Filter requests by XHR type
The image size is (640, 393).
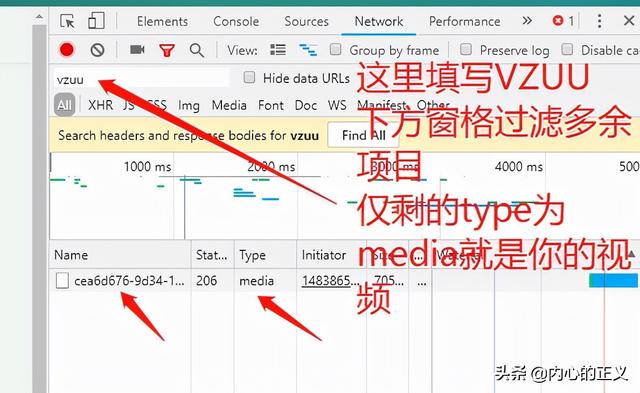[x=100, y=105]
